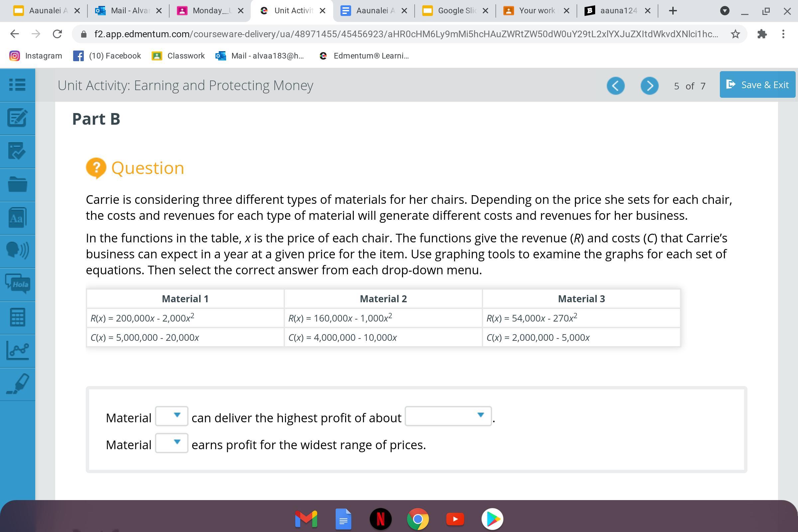Switch to the Mail - Alvar browser tab
Viewport: 798px width, 532px height.
(128, 11)
